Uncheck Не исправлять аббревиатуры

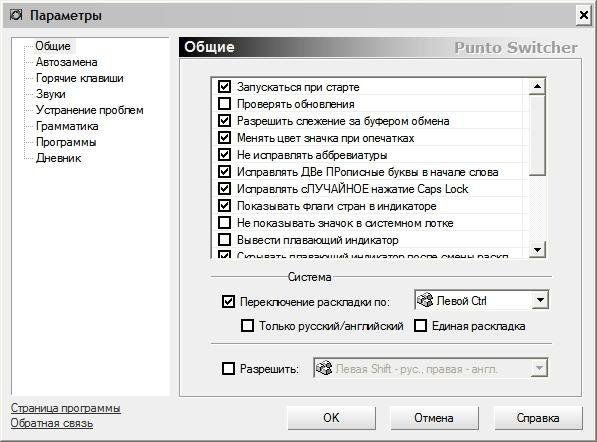224,155
